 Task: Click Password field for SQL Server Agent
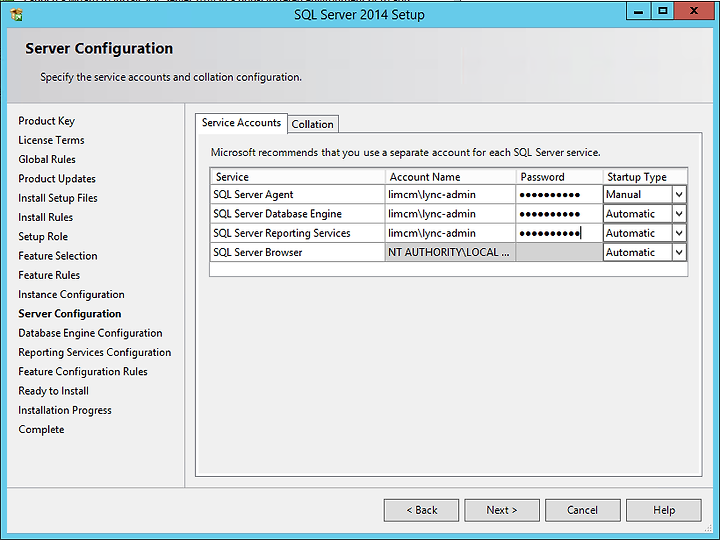pyautogui.click(x=559, y=195)
